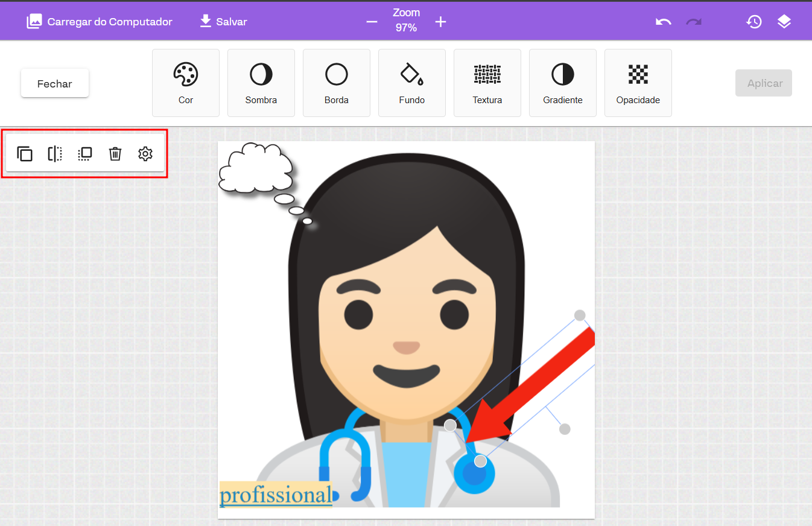Delete the selected object with trash icon
This screenshot has height=526, width=812.
click(115, 154)
